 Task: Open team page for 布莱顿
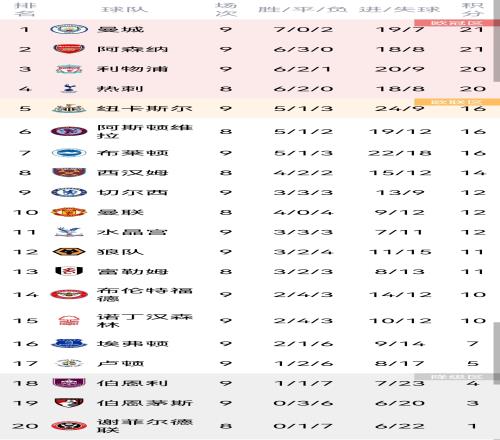click(x=132, y=153)
